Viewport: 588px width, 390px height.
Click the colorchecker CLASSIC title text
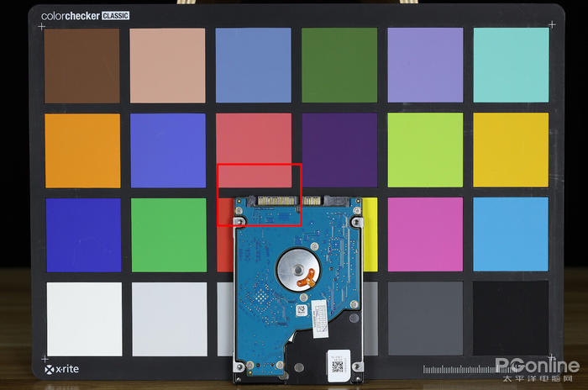(x=85, y=16)
